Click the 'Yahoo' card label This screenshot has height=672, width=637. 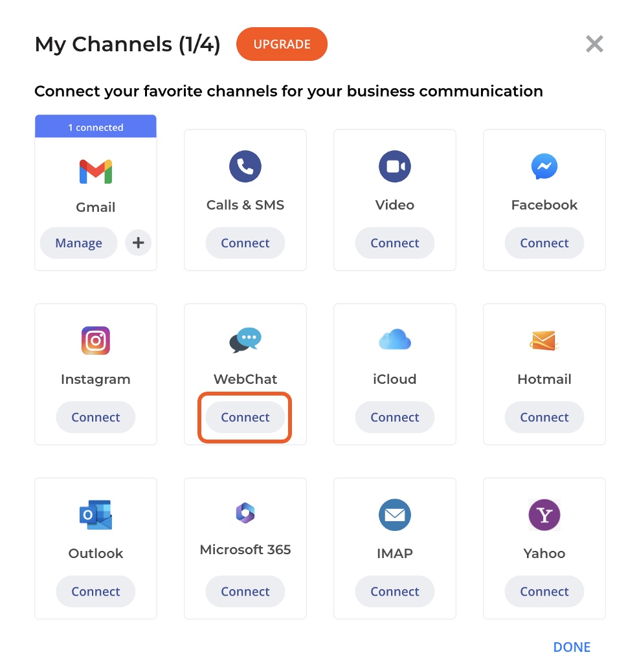click(x=544, y=554)
